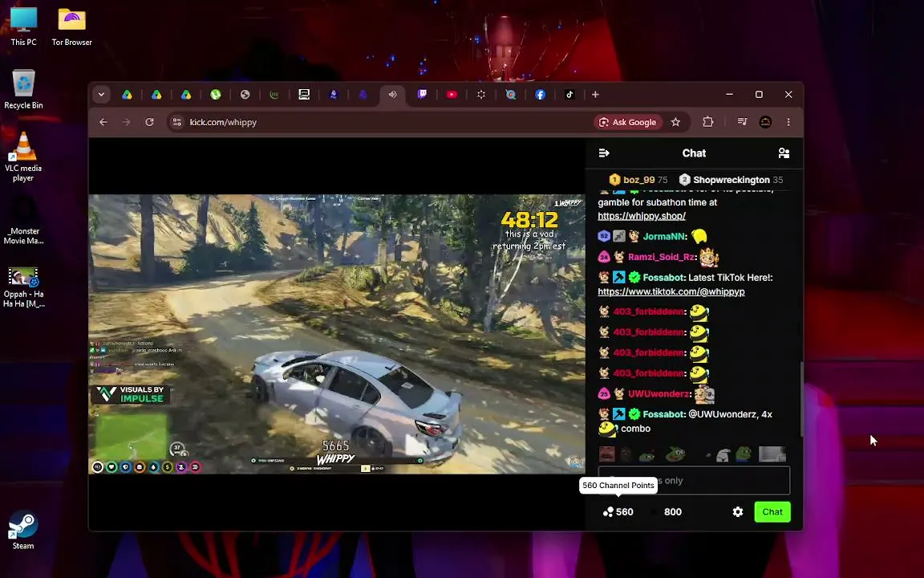Click the "Chat" panel heading
Image resolution: width=924 pixels, height=578 pixels.
click(694, 153)
